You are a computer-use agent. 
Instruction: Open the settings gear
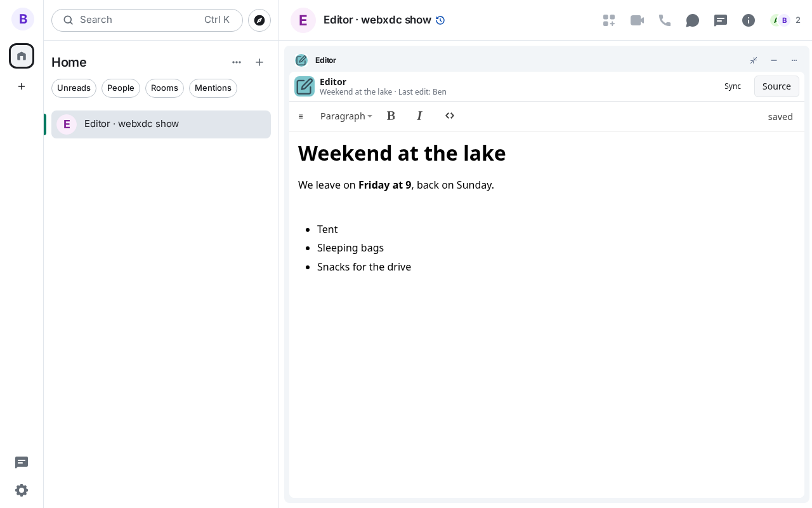(22, 490)
